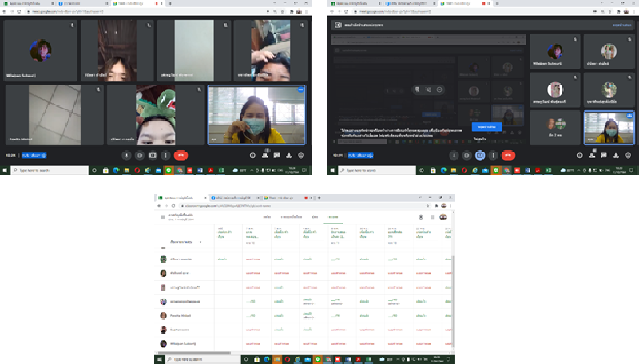Hang up the call in left Meet window

point(181,156)
